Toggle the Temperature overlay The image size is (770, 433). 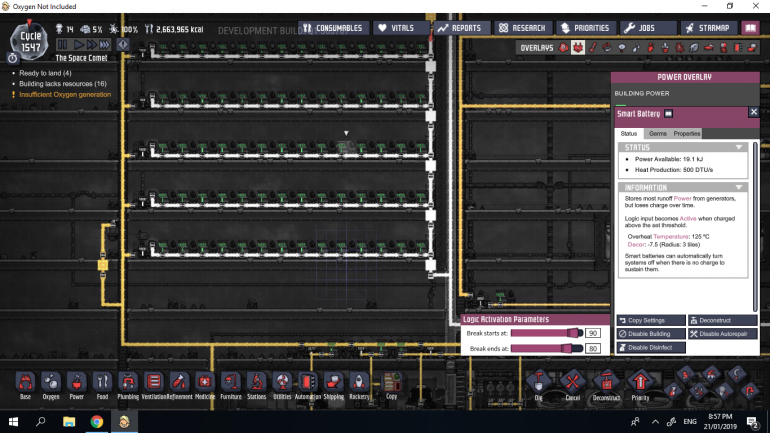[x=593, y=48]
